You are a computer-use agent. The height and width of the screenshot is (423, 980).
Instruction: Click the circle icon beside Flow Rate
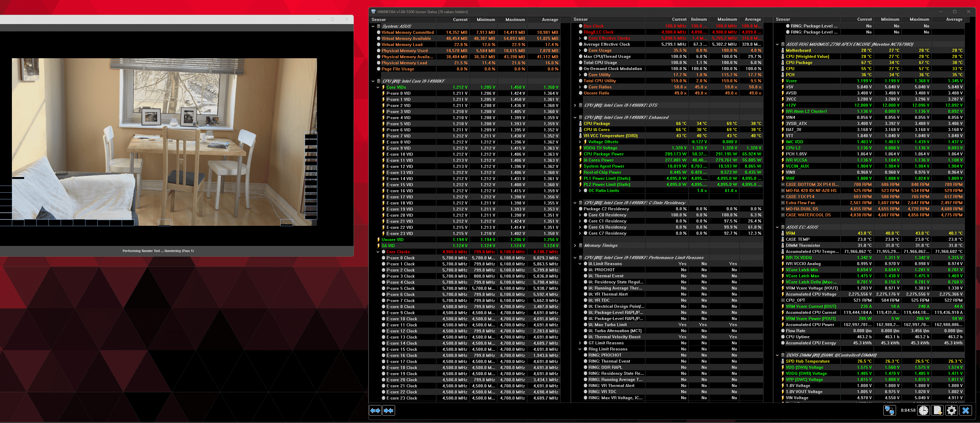[783, 331]
